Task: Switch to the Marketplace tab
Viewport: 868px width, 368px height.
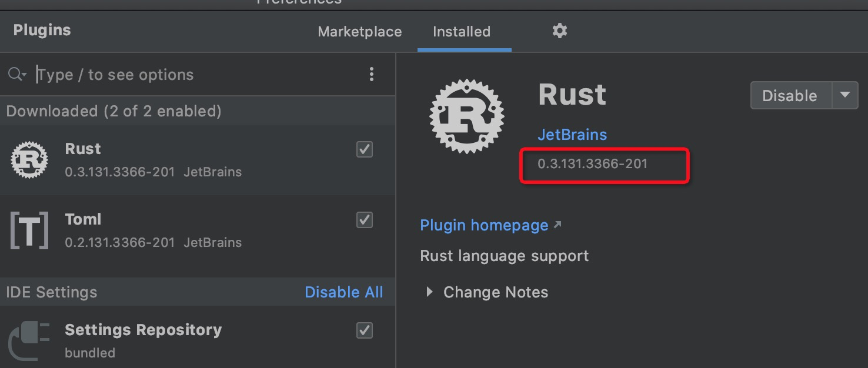Action: pos(360,31)
